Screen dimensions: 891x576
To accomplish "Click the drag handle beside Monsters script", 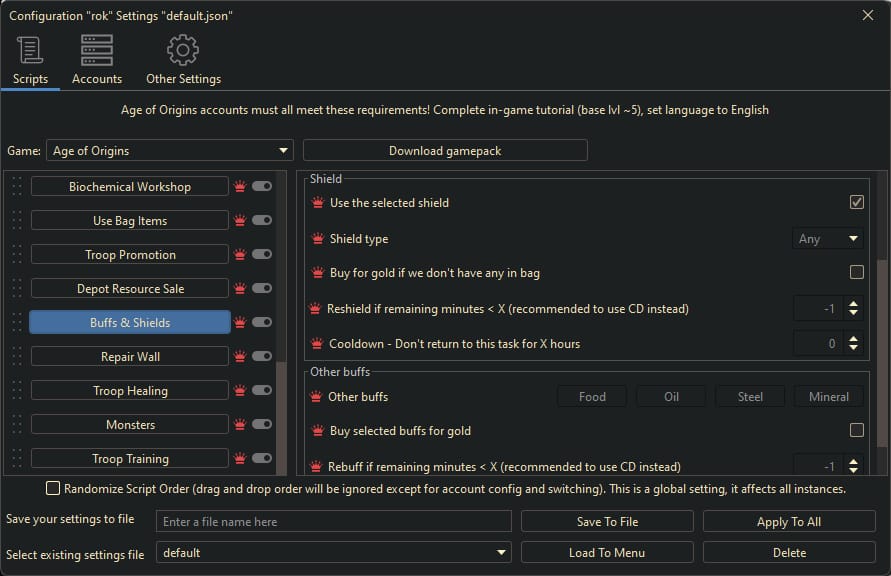I will (14, 424).
